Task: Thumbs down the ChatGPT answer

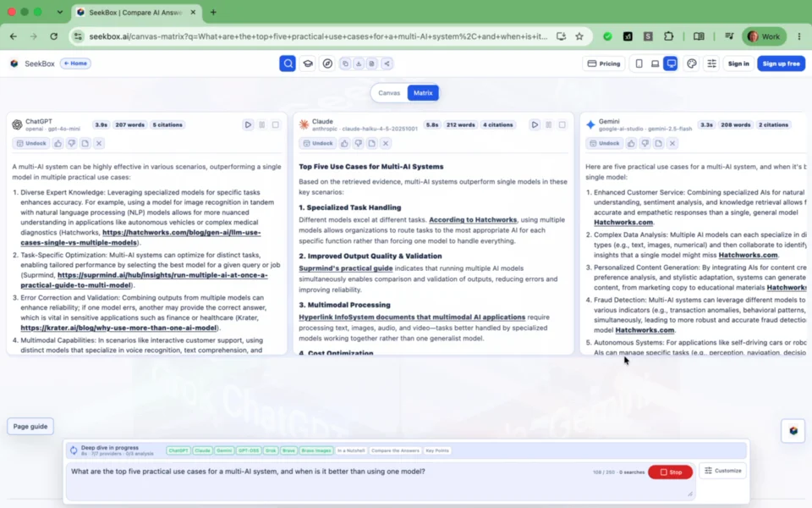Action: (x=71, y=143)
